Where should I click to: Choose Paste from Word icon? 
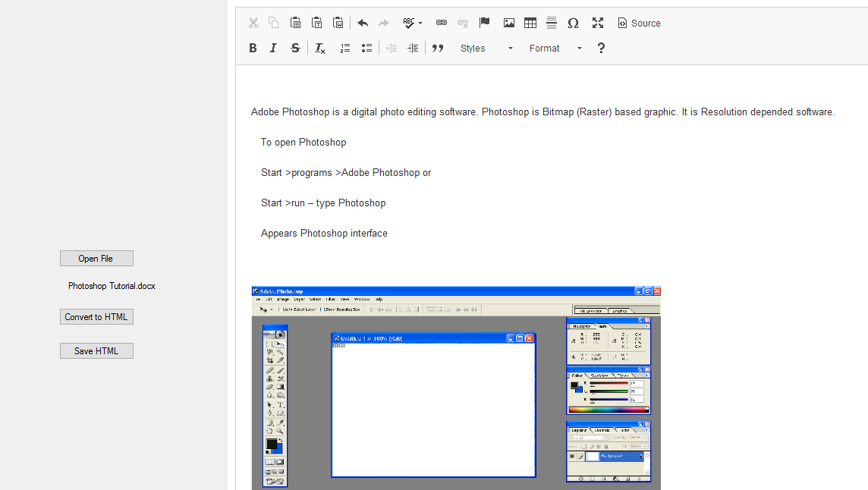tap(338, 23)
